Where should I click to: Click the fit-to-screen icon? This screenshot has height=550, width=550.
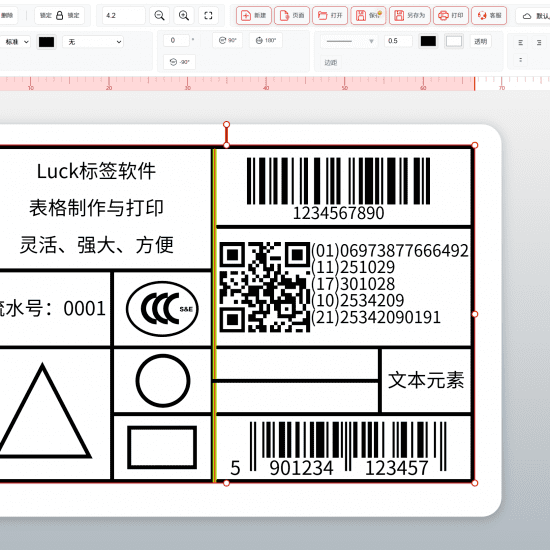click(x=208, y=15)
